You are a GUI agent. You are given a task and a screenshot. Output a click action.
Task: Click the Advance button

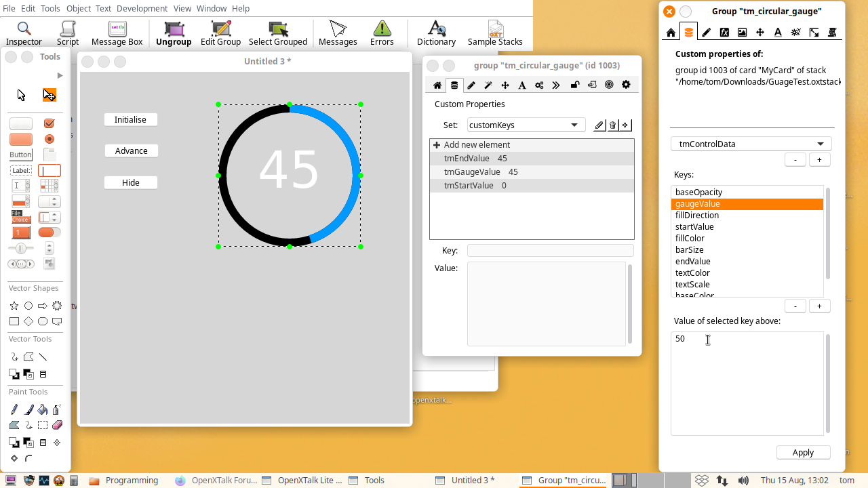click(x=131, y=150)
